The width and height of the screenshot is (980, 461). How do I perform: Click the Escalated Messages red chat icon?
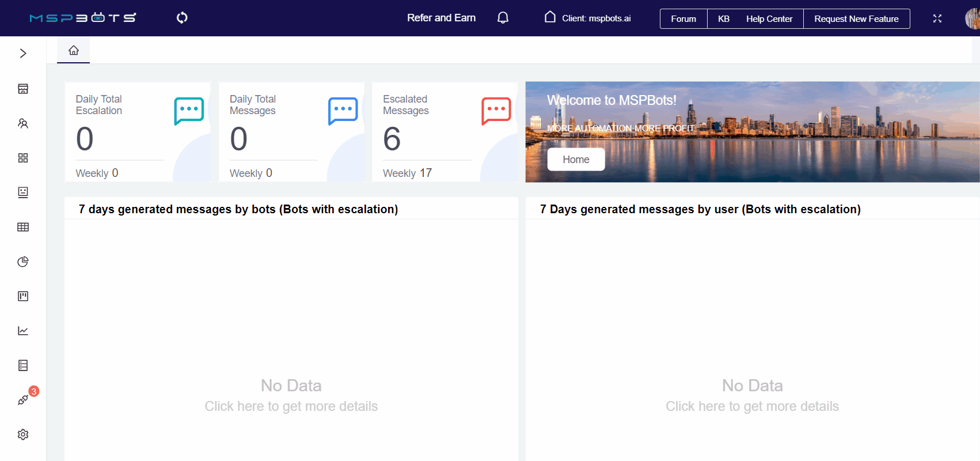496,111
